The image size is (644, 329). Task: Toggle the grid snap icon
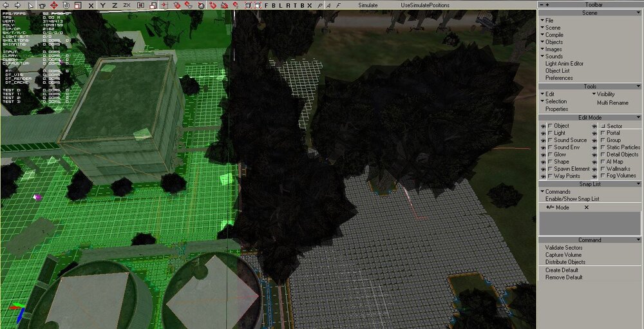164,5
